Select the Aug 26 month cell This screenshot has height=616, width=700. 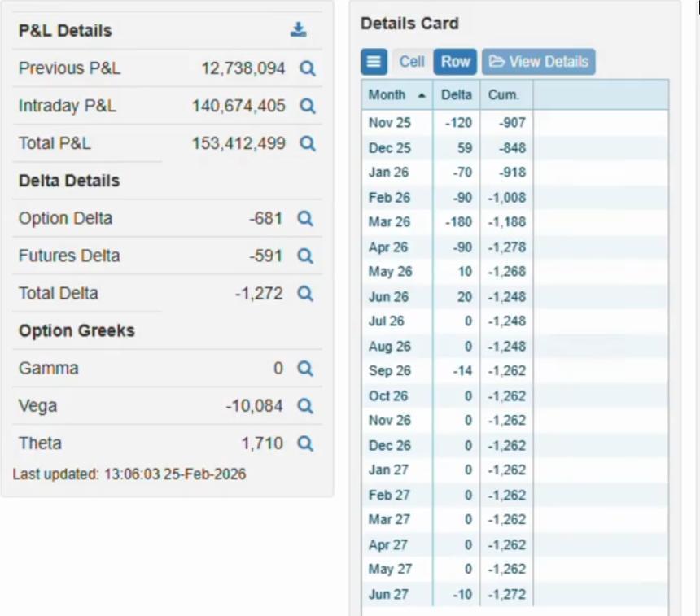coord(397,346)
